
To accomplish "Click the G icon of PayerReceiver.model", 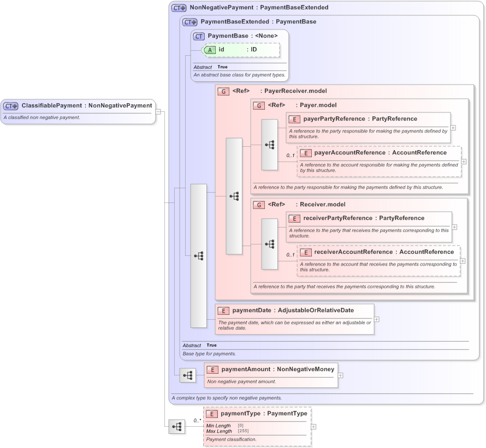I will [x=223, y=91].
